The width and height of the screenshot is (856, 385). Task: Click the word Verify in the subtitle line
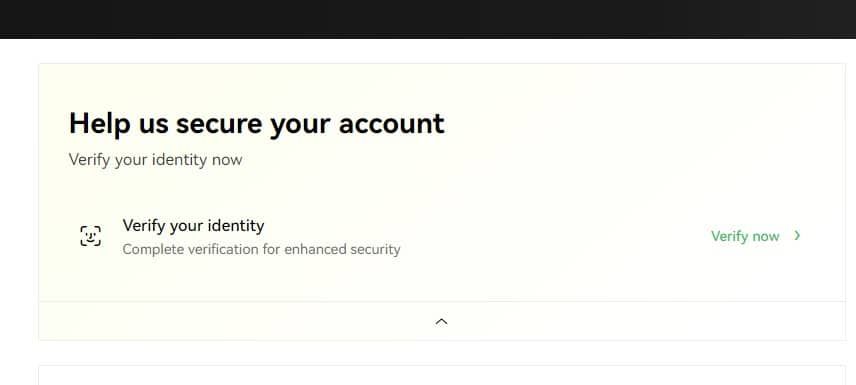click(x=89, y=160)
